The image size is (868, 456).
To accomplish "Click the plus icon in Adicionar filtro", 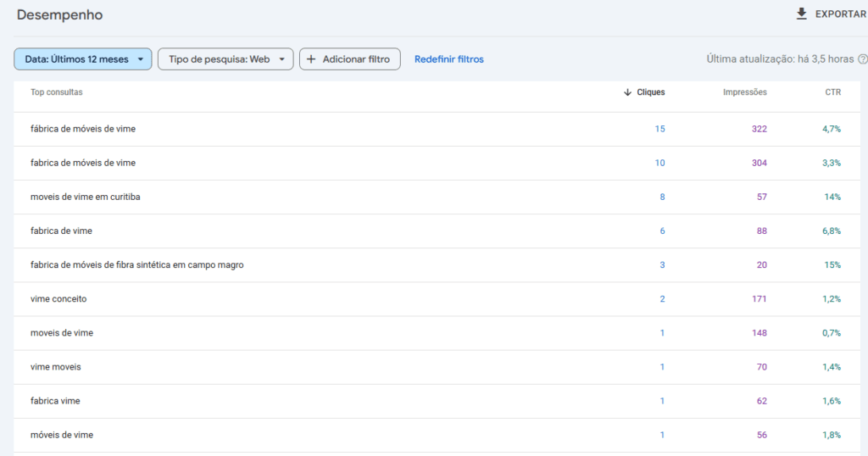I will (311, 59).
